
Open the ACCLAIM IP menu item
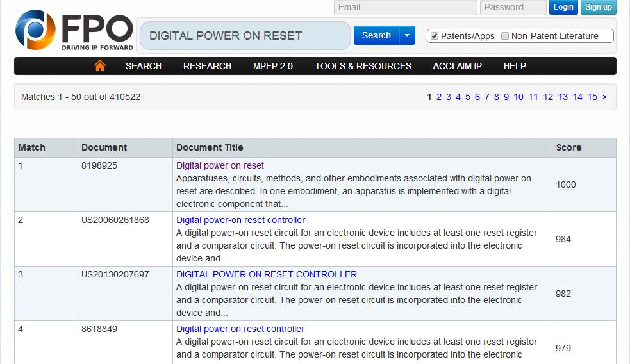pos(457,66)
